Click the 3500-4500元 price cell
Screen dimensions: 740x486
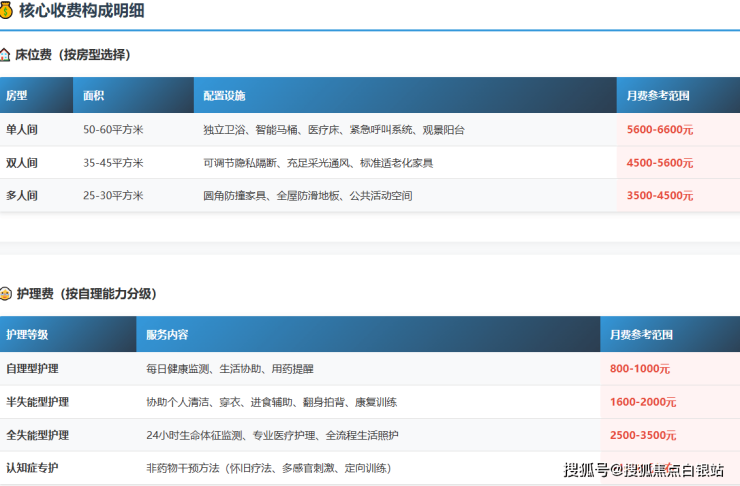[659, 196]
